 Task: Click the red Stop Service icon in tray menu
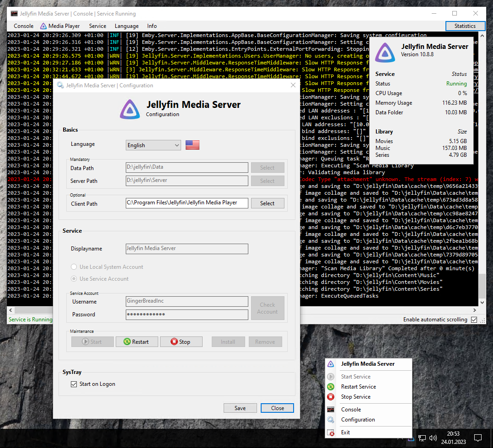point(331,396)
